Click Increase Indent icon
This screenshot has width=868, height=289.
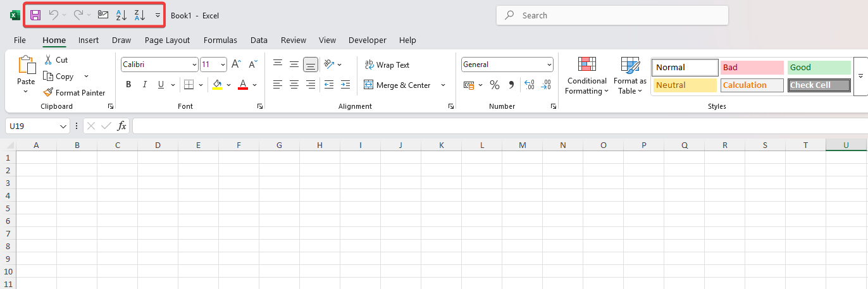[345, 85]
